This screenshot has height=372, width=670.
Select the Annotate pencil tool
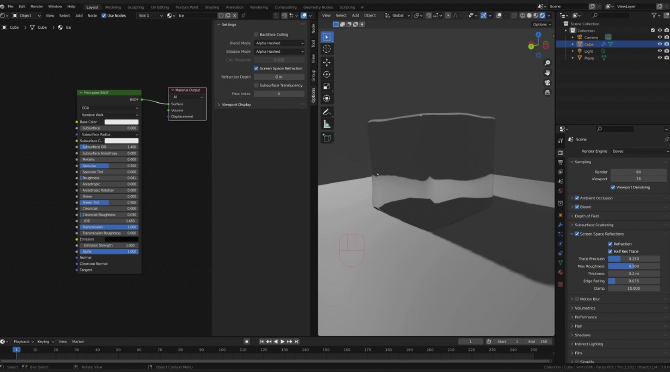[x=327, y=112]
